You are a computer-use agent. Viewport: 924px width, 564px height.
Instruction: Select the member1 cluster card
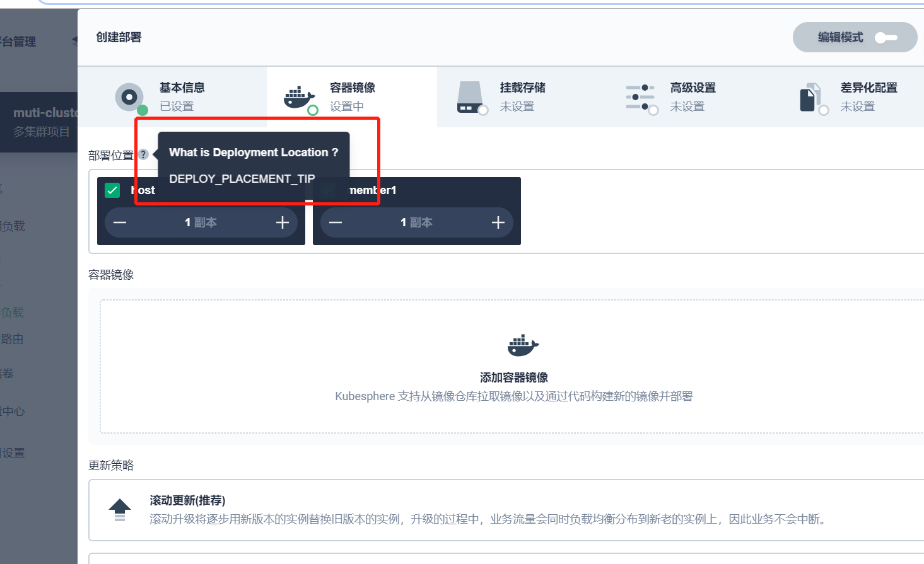pos(417,211)
